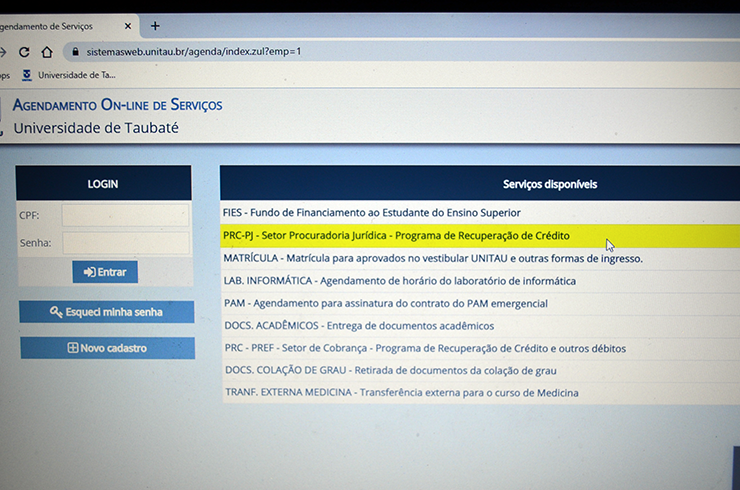Click Esqueci minha senha button
The width and height of the screenshot is (740, 490).
coord(106,312)
